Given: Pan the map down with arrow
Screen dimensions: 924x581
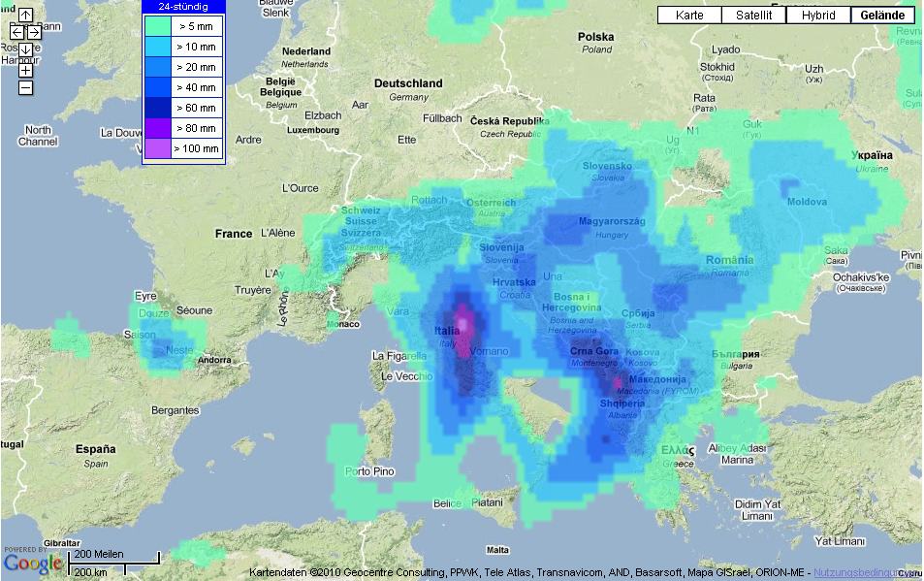Looking at the screenshot, I should coord(25,49).
